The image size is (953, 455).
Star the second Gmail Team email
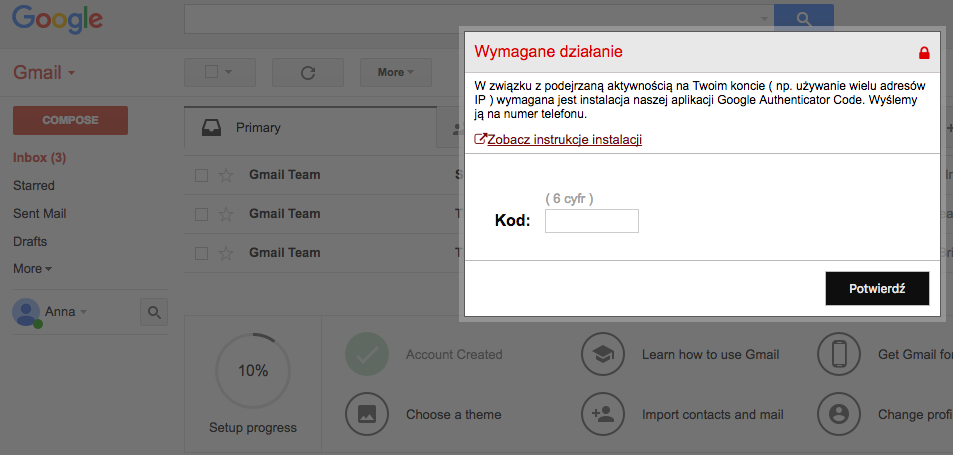pyautogui.click(x=225, y=214)
